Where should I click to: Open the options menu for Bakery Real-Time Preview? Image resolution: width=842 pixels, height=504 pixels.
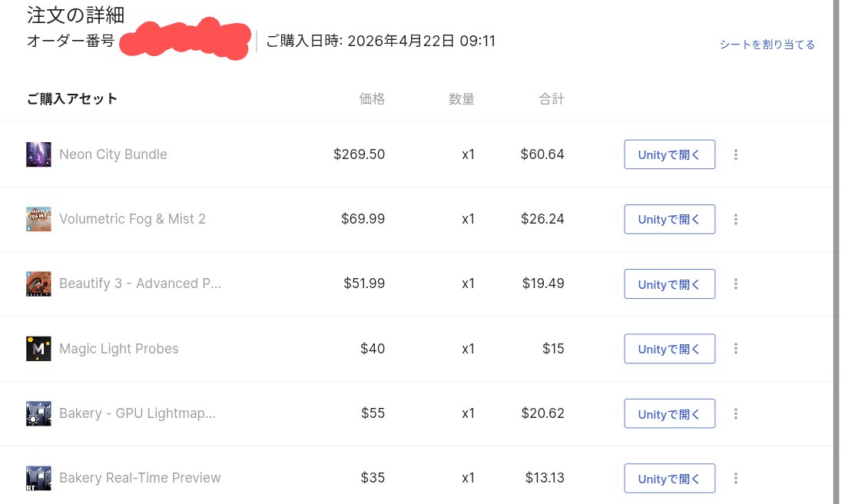click(735, 477)
